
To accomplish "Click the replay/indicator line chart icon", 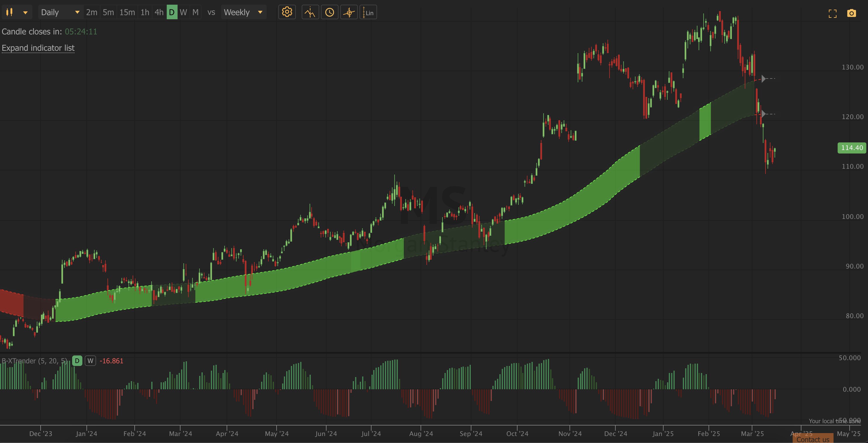I will (x=310, y=13).
